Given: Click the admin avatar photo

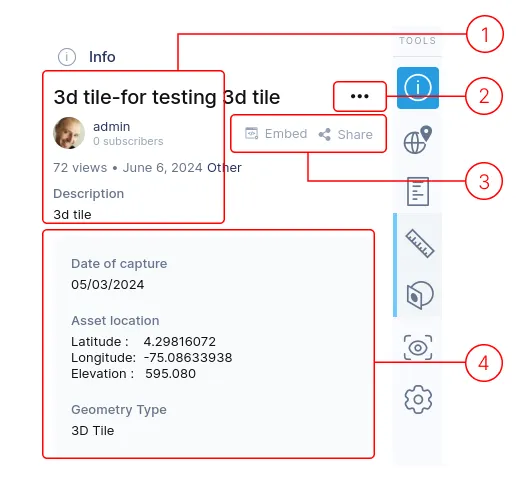Looking at the screenshot, I should 69,133.
